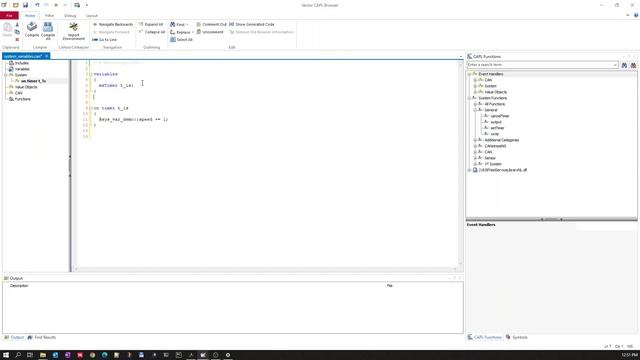Collapse the Event Handlers tree node
The height and width of the screenshot is (360, 640).
click(469, 74)
